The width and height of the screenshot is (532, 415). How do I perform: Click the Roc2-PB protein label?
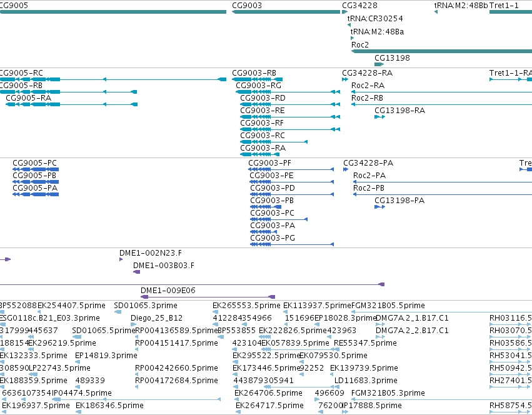click(x=368, y=188)
